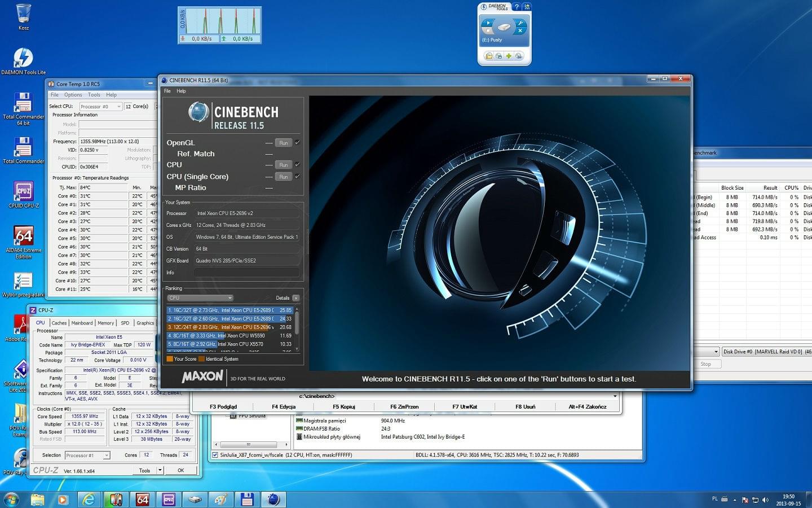This screenshot has width=812, height=508.
Task: Click OK button in CPU-Z
Action: [180, 470]
